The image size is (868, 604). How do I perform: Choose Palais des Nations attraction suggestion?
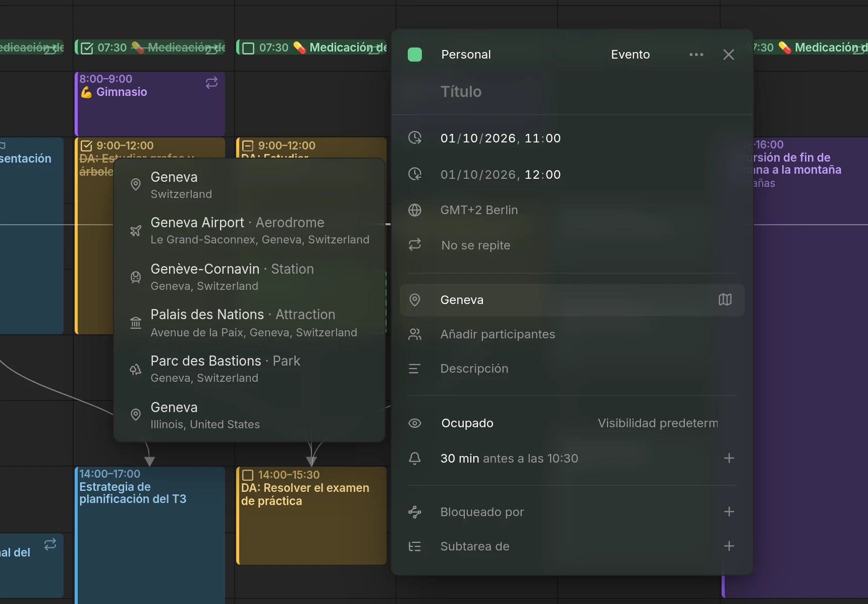coord(249,323)
